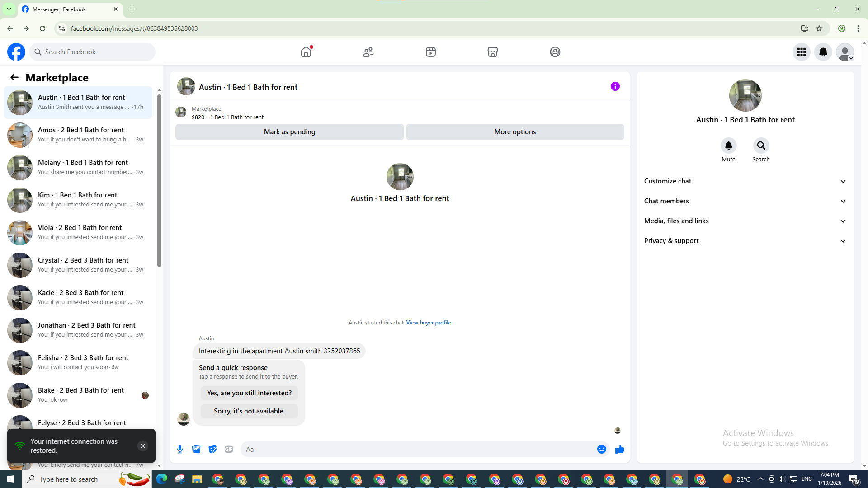Click Mark as pending button
The width and height of the screenshot is (868, 488).
(x=289, y=132)
